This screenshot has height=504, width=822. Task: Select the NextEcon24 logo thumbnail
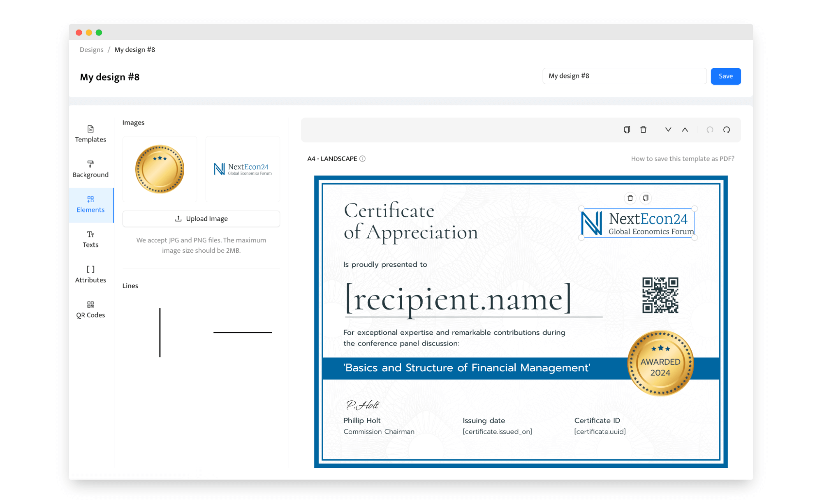click(x=243, y=169)
